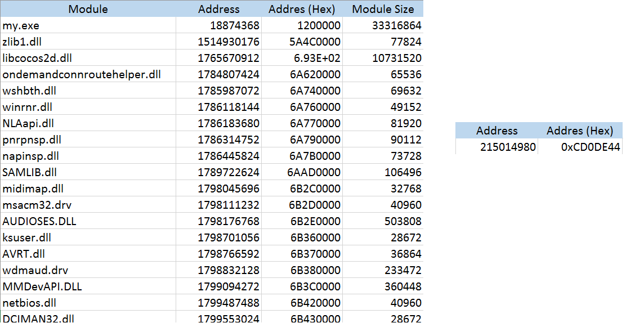Select hex cell 6B420000
Screen dimensions: 644x323
pos(302,303)
